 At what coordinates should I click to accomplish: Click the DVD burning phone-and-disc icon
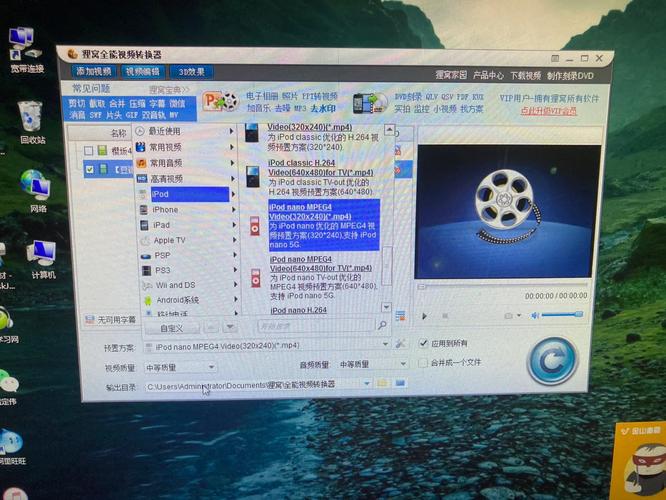pyautogui.click(x=370, y=103)
